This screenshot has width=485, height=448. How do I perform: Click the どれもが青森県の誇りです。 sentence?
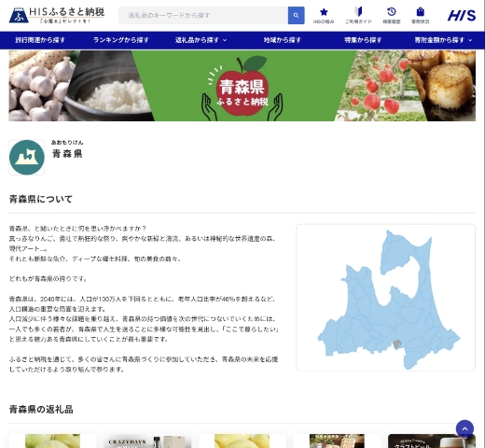point(48,279)
